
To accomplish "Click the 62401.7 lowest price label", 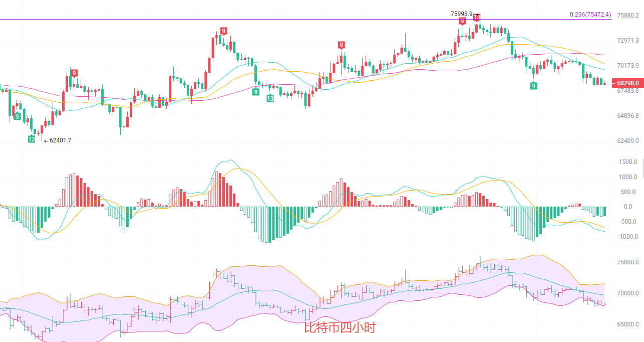I will click(60, 140).
